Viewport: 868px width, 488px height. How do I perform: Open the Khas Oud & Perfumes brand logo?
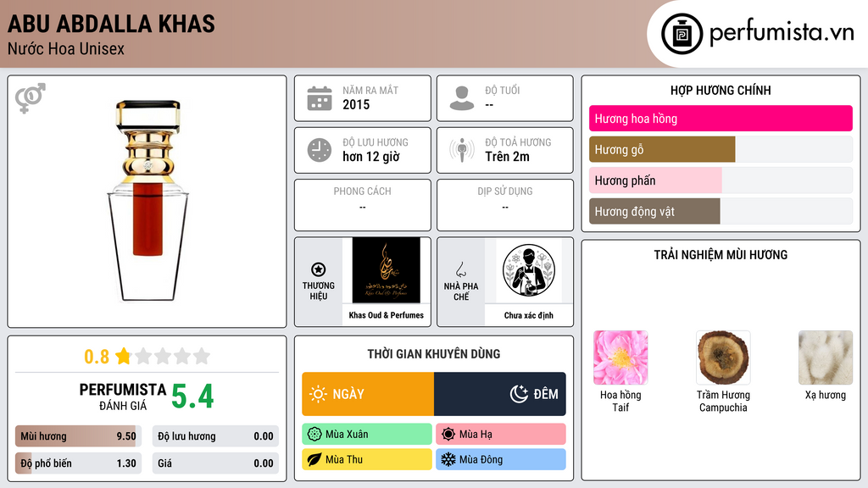pyautogui.click(x=387, y=270)
